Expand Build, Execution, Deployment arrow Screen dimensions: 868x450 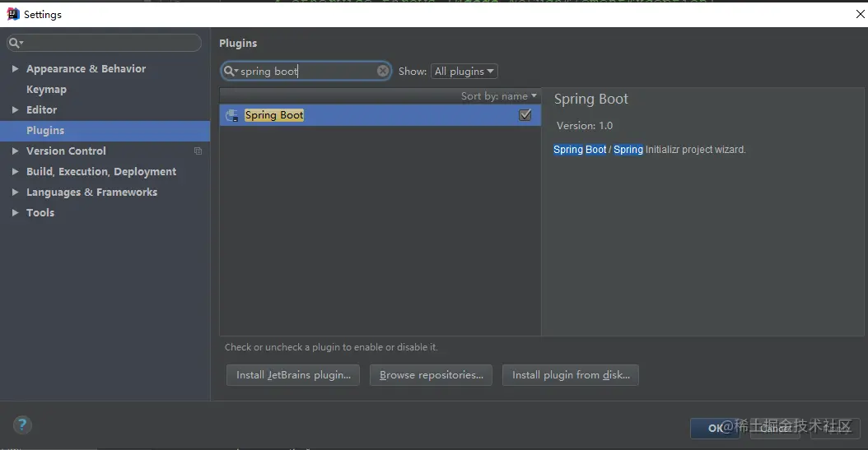click(15, 171)
